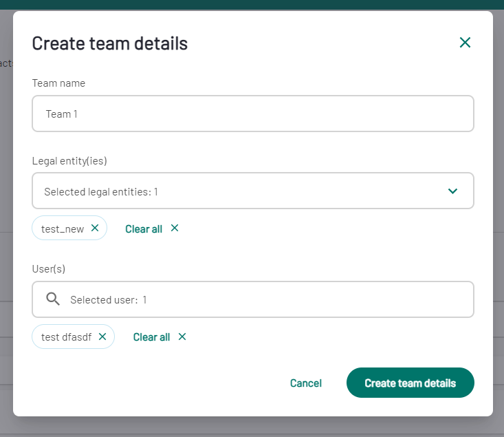This screenshot has height=437, width=504.
Task: Cancel the team creation
Action: tap(306, 383)
